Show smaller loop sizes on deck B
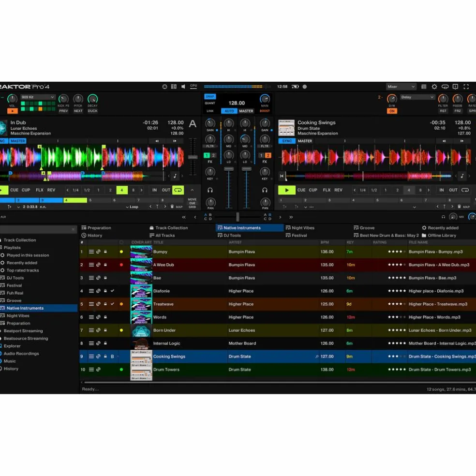 tap(354, 190)
